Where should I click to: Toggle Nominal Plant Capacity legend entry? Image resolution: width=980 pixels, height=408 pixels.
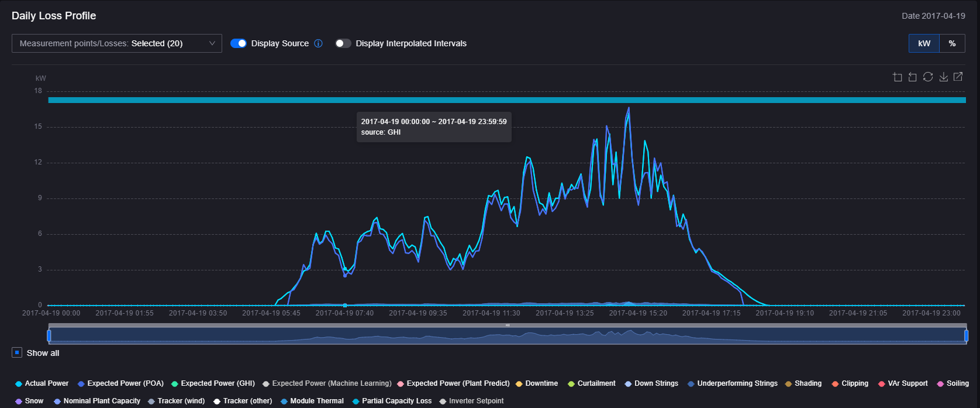coord(97,401)
